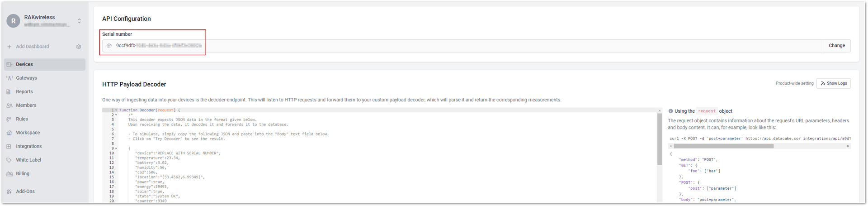Collapse code fold arrow on line 2
This screenshot has width=868, height=206.
pyautogui.click(x=116, y=115)
